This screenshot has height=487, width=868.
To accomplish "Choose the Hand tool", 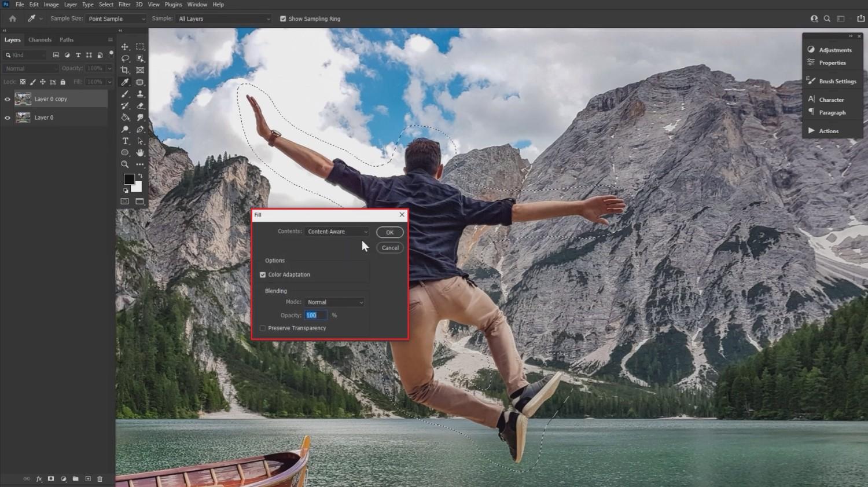I will pyautogui.click(x=140, y=152).
